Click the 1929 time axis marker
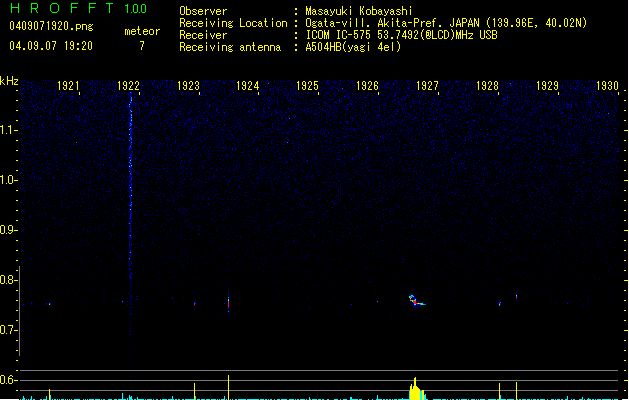The width and height of the screenshot is (629, 400). pos(547,85)
